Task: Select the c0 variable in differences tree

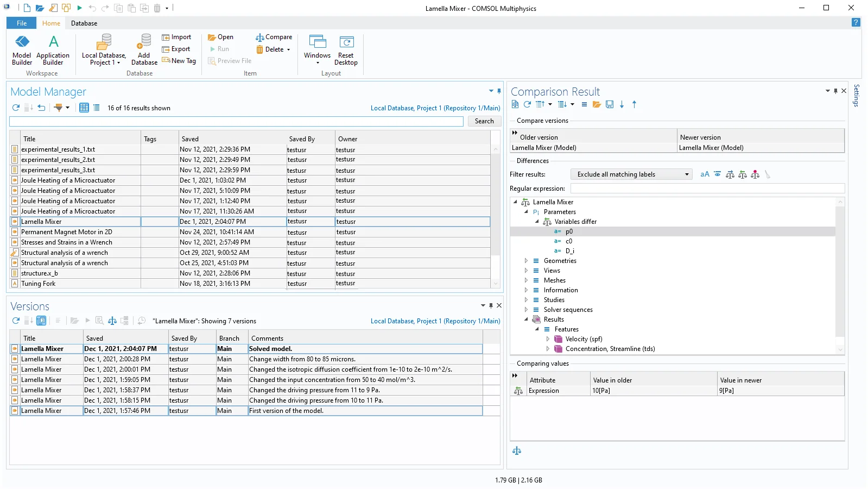Action: pos(569,241)
